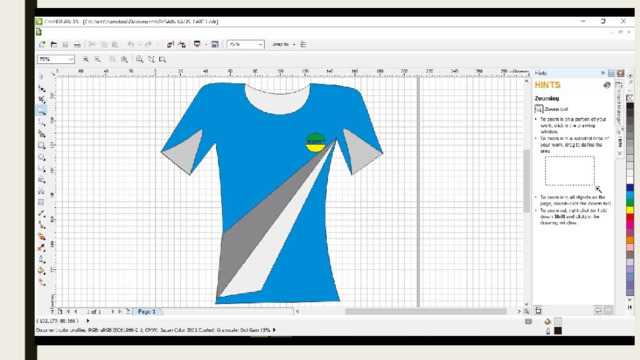Click the Undo arrow button
The width and height of the screenshot is (640, 360).
click(131, 44)
